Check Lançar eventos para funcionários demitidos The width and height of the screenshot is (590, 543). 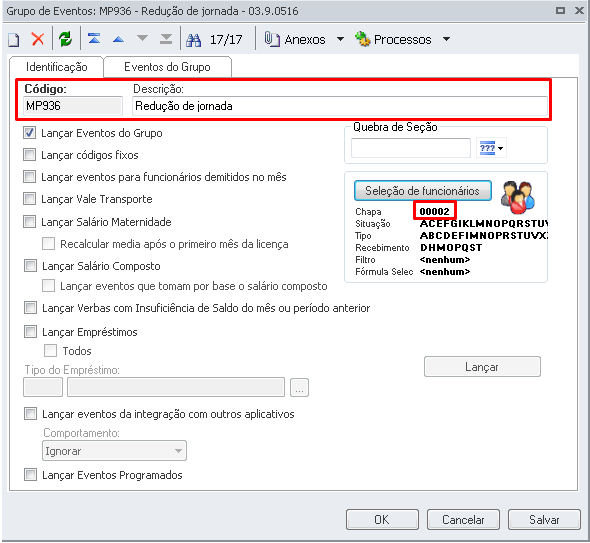click(29, 176)
